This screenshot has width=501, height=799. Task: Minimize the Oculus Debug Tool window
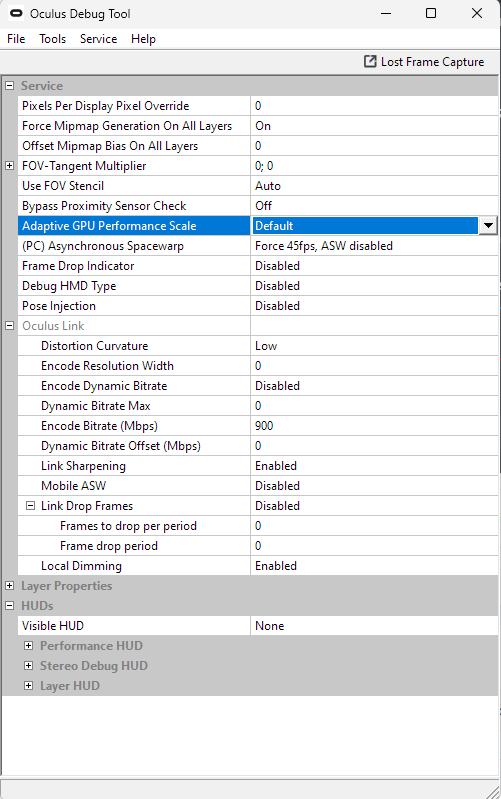[x=386, y=13]
